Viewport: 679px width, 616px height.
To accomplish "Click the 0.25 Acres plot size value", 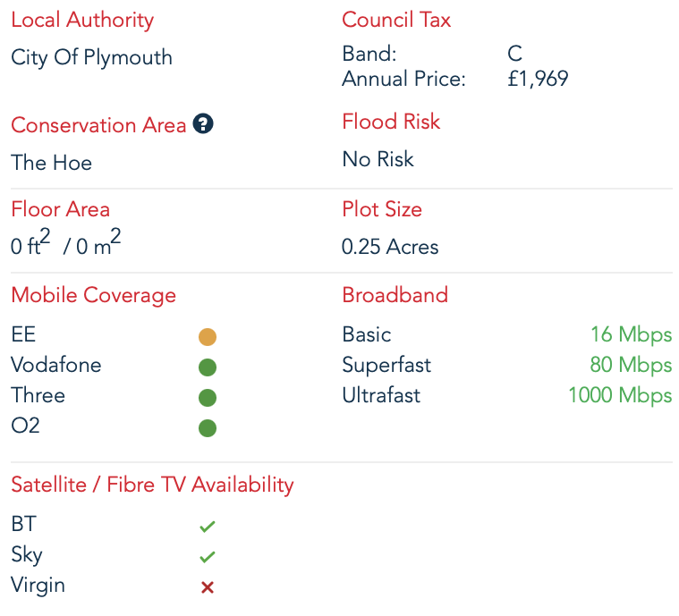I will click(390, 247).
